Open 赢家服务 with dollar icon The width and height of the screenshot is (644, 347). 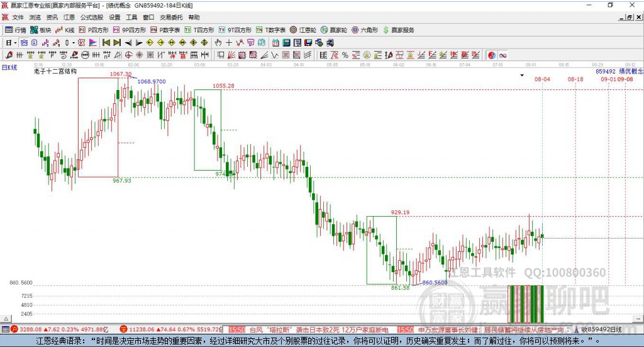tap(398, 30)
